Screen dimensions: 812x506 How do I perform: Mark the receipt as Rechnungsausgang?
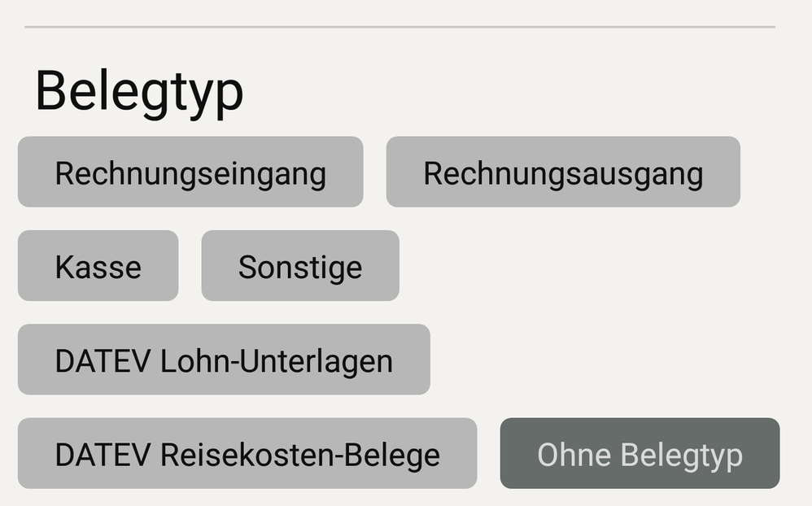click(x=563, y=172)
